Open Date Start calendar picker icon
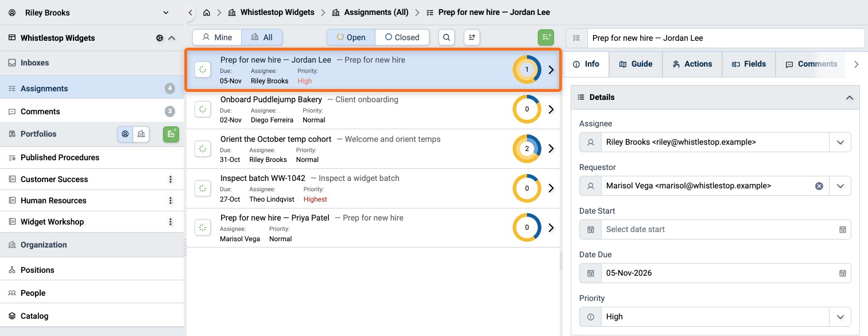 coord(843,229)
